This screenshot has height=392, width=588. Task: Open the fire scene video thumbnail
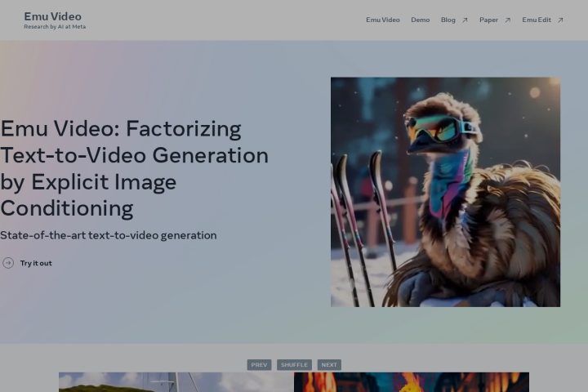(412, 382)
